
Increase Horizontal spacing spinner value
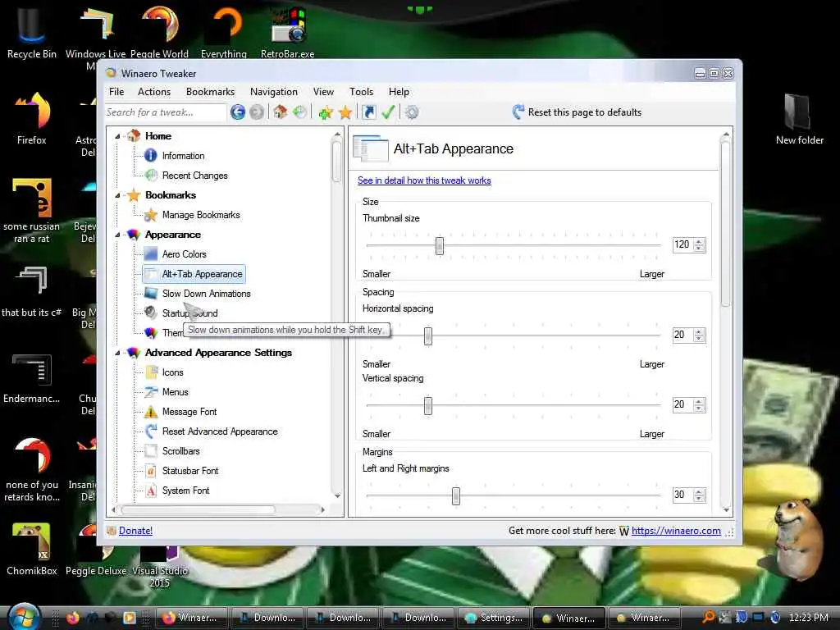699,331
